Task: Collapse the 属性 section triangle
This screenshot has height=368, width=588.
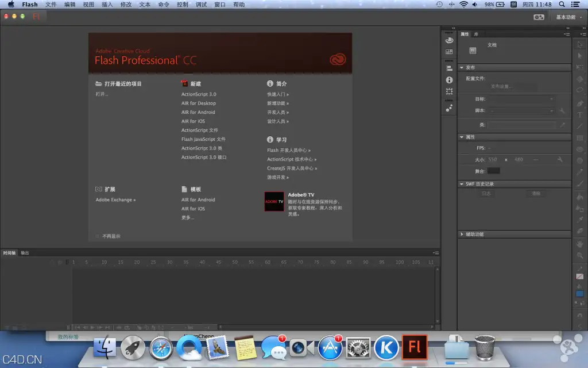Action: pyautogui.click(x=462, y=137)
